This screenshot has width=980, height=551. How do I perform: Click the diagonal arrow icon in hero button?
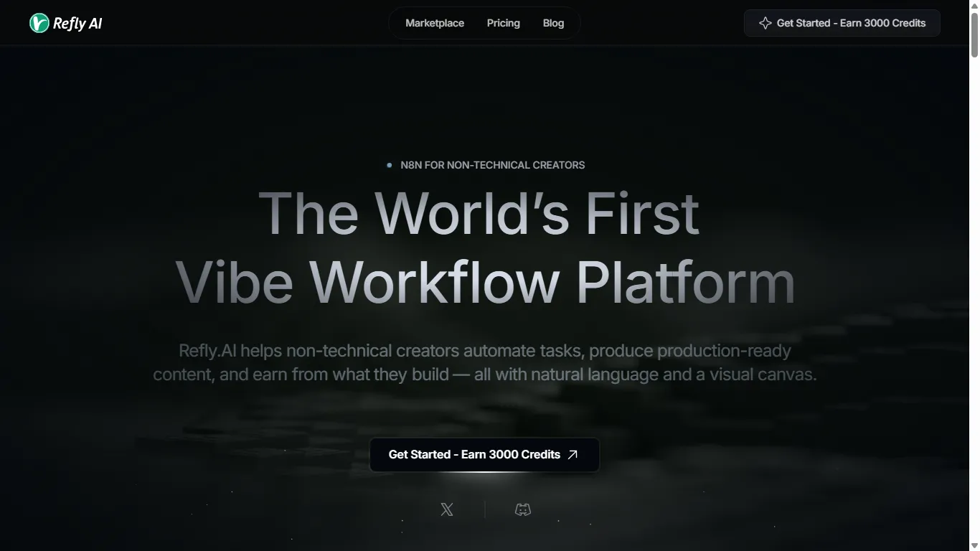coord(573,454)
